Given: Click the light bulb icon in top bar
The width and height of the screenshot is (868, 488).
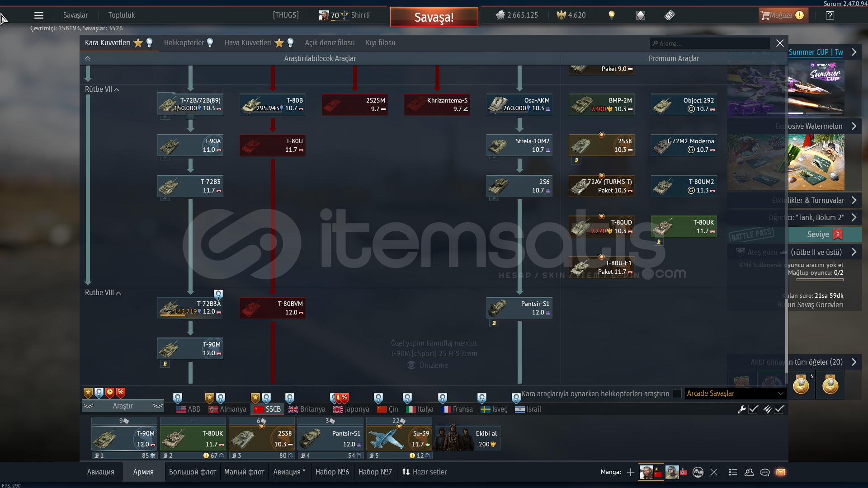Looking at the screenshot, I should tap(612, 15).
